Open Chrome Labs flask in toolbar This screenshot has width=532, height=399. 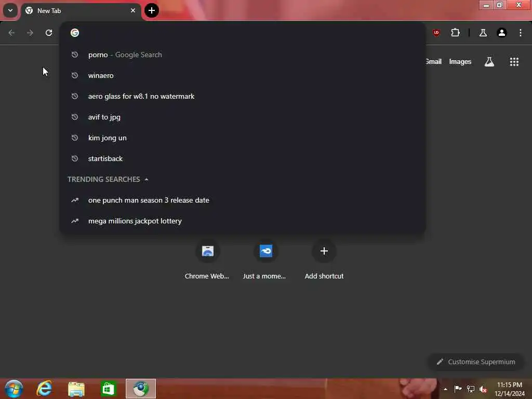click(x=483, y=33)
